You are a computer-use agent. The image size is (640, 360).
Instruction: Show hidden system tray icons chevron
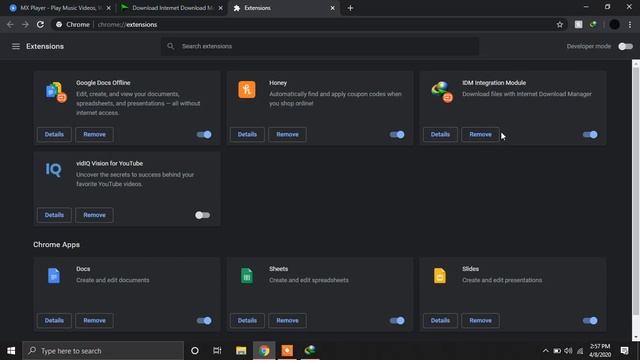pyautogui.click(x=545, y=351)
